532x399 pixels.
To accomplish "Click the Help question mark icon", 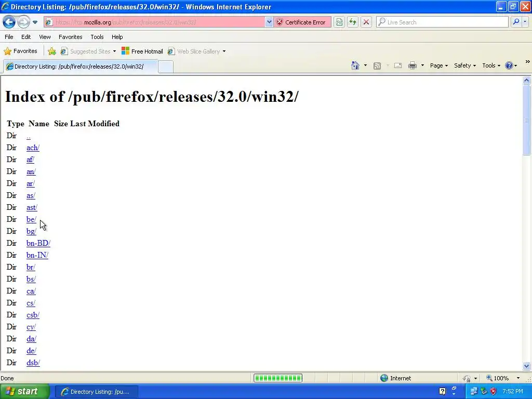I will [x=509, y=66].
